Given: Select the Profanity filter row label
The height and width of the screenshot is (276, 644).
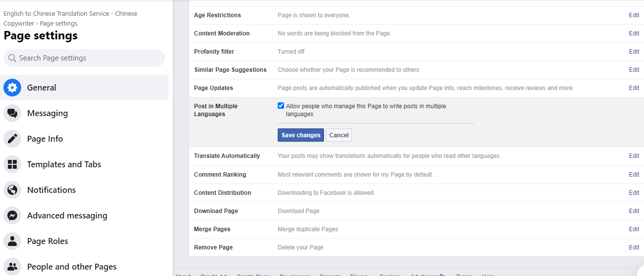Looking at the screenshot, I should [x=214, y=52].
